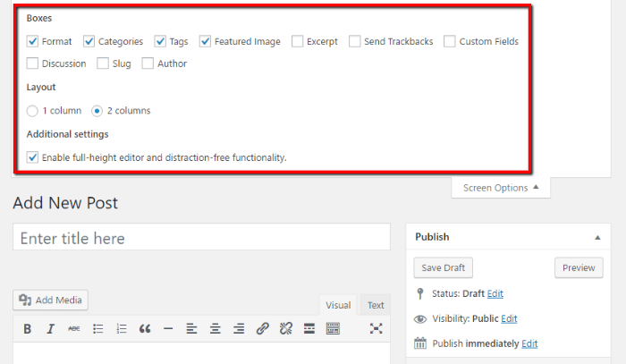Click the insert link icon
Screen dimensions: 626x364
click(262, 328)
